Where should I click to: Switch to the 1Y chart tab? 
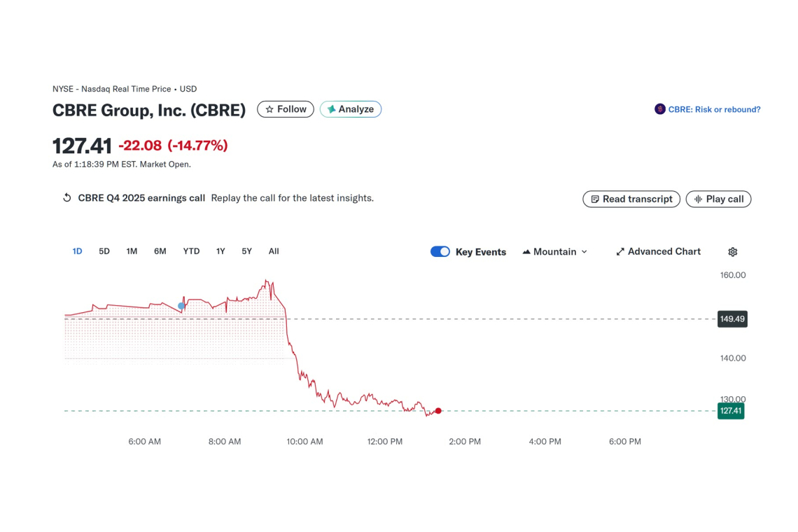click(220, 251)
